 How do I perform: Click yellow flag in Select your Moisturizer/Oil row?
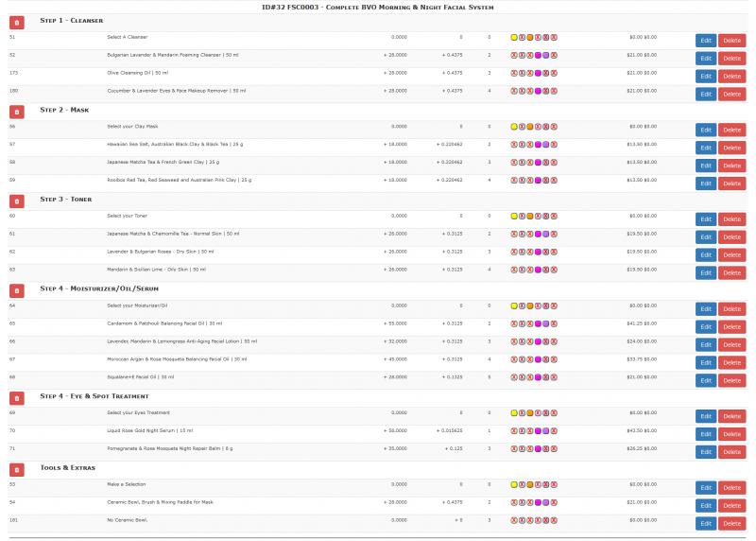coord(514,305)
